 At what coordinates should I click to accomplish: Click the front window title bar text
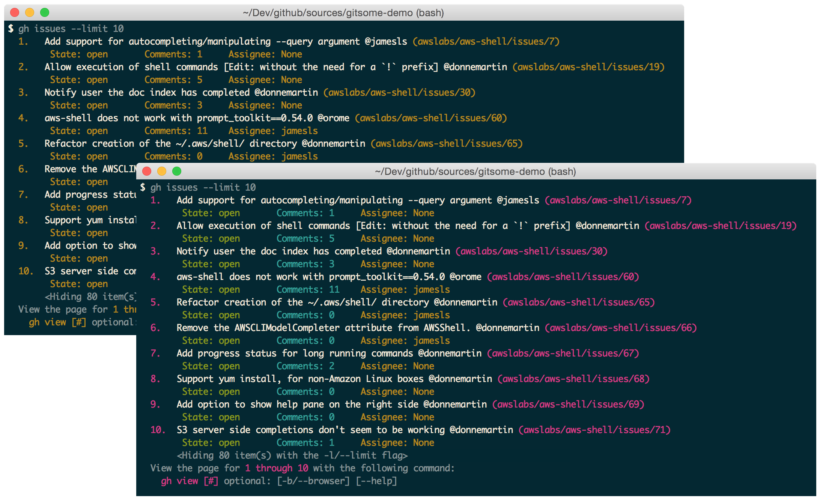click(x=475, y=172)
